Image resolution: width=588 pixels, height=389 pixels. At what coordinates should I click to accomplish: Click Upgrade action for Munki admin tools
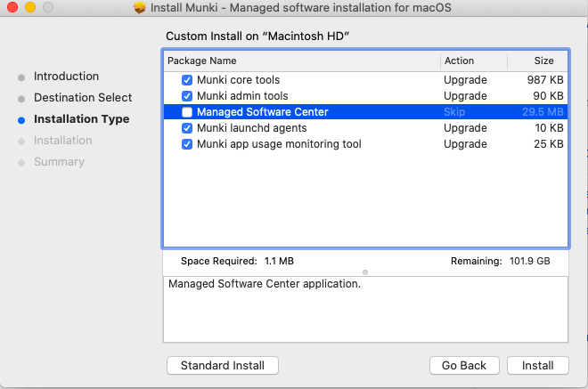coord(465,96)
